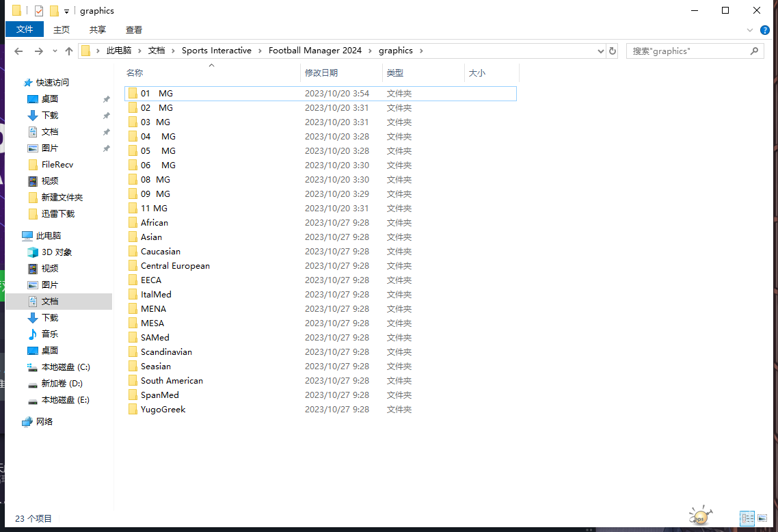Expand the ribbon with the chevron

751,30
